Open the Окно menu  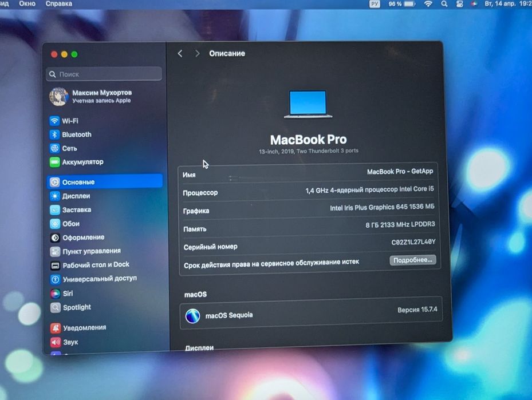click(x=27, y=4)
